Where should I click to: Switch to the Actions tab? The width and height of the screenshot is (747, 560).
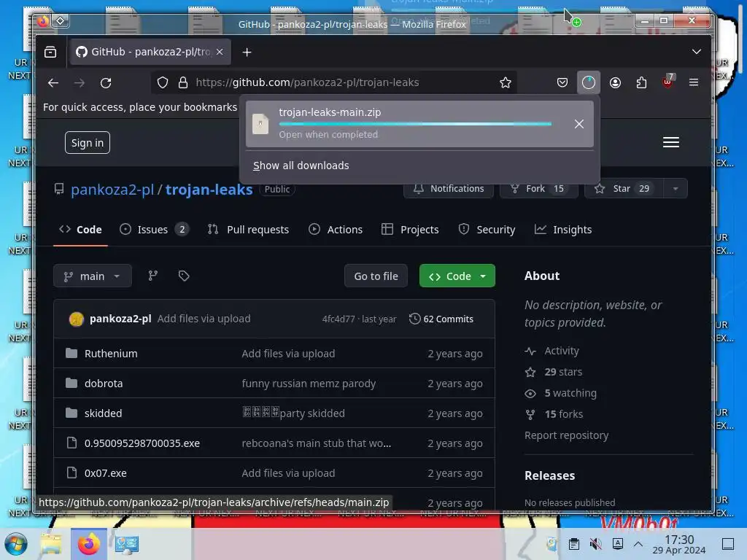[336, 230]
